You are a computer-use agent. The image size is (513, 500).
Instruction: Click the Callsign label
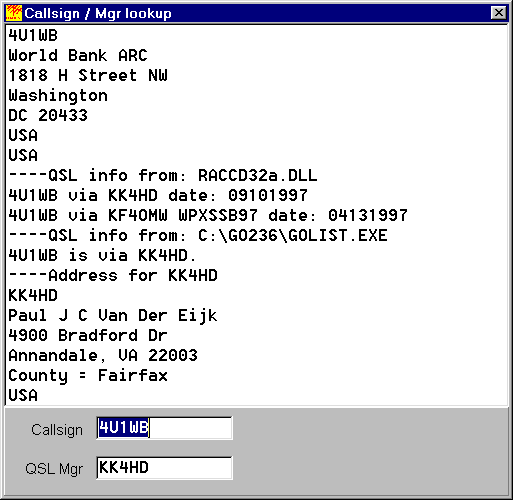(x=57, y=430)
